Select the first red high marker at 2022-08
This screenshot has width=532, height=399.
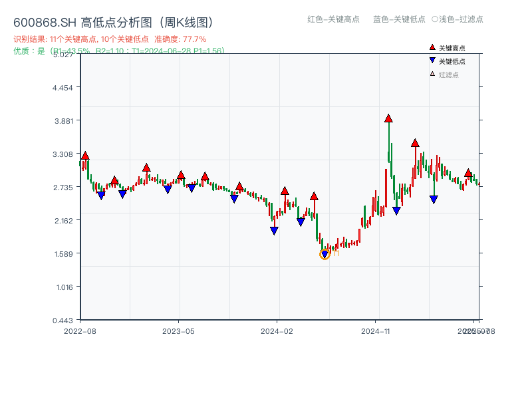coord(85,156)
